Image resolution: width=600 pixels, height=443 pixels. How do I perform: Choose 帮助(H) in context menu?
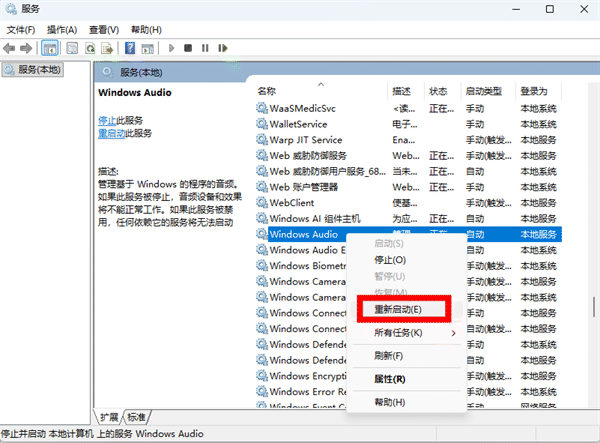coord(406,402)
